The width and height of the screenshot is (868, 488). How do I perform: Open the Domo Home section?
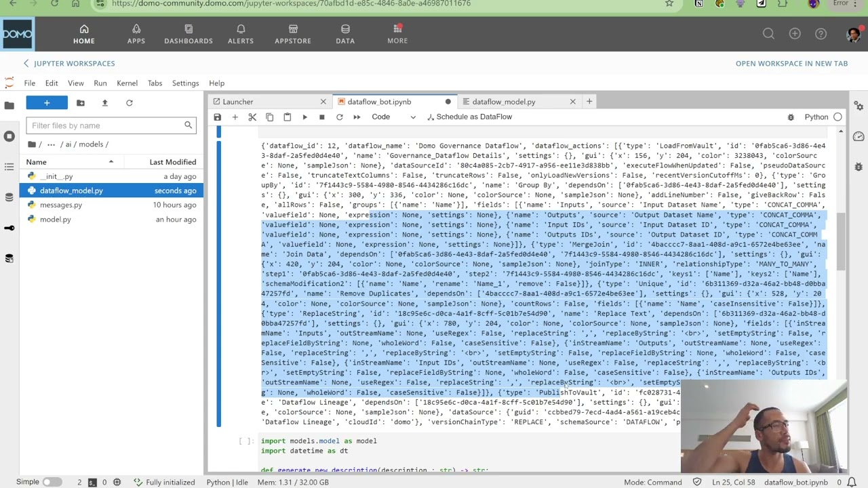coord(84,34)
